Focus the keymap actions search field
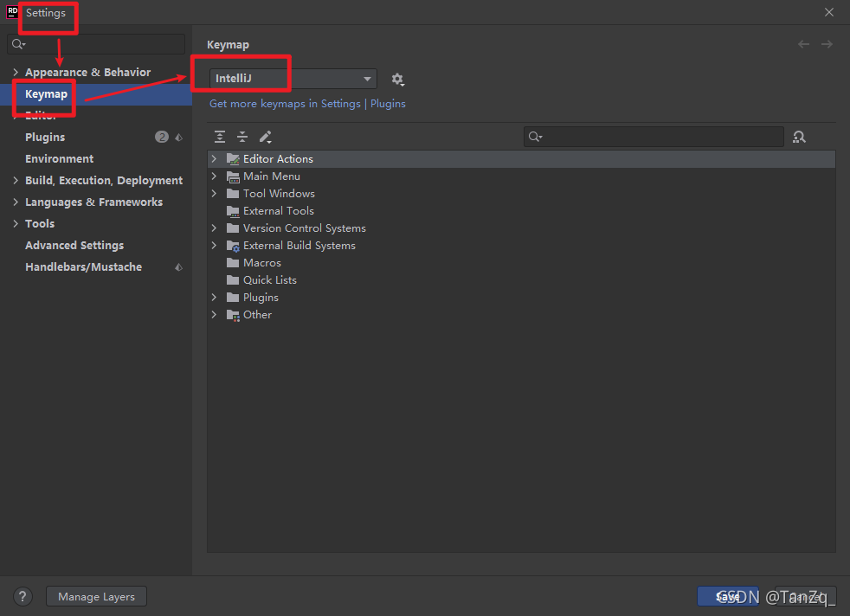The height and width of the screenshot is (616, 850). click(654, 137)
